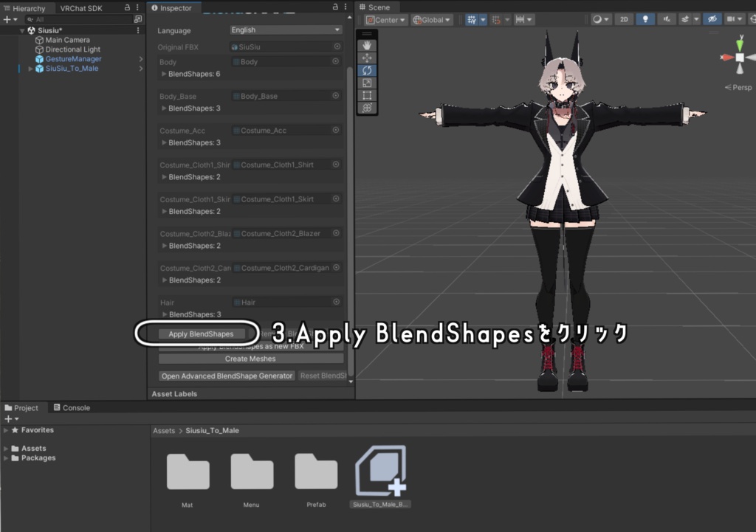
Task: Select the Rotate tool
Action: [367, 70]
